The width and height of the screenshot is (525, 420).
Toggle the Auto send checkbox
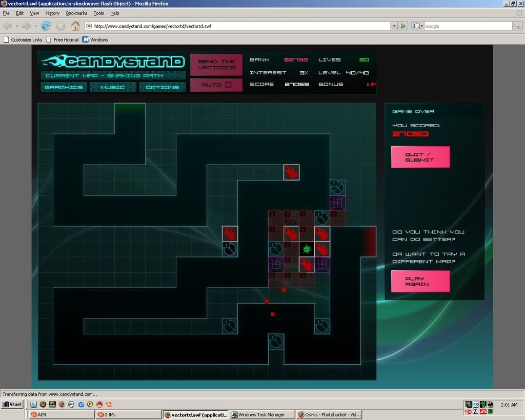[228, 85]
